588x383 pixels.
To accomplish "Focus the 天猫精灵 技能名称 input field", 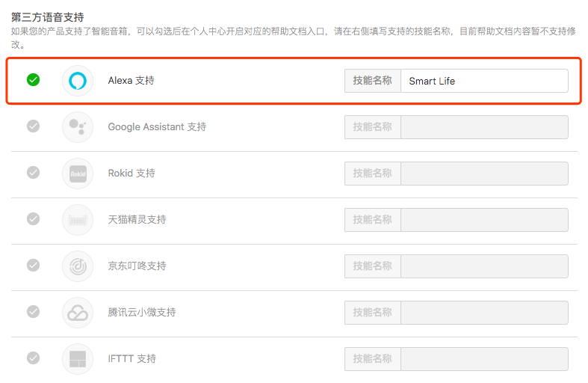I will [x=484, y=220].
